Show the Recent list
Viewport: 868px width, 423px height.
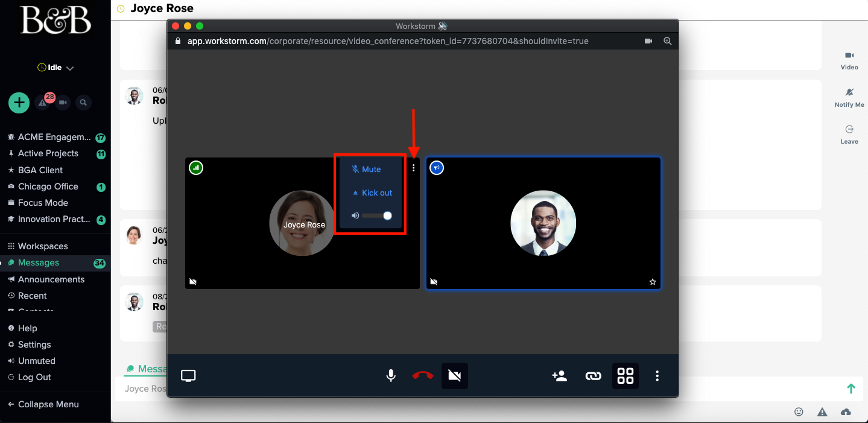point(32,296)
